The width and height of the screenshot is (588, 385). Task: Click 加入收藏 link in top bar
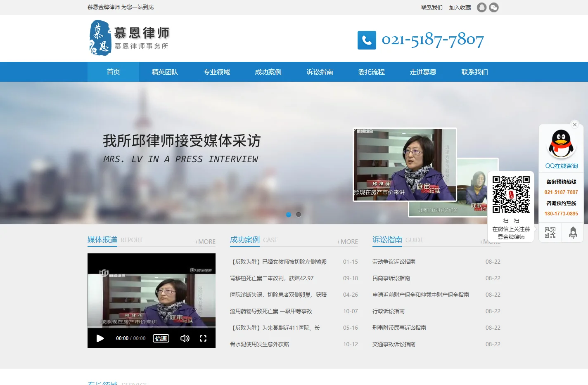point(460,7)
